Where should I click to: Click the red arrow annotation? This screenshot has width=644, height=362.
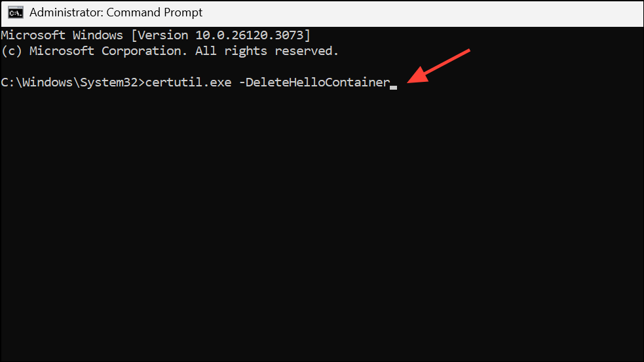coord(438,66)
